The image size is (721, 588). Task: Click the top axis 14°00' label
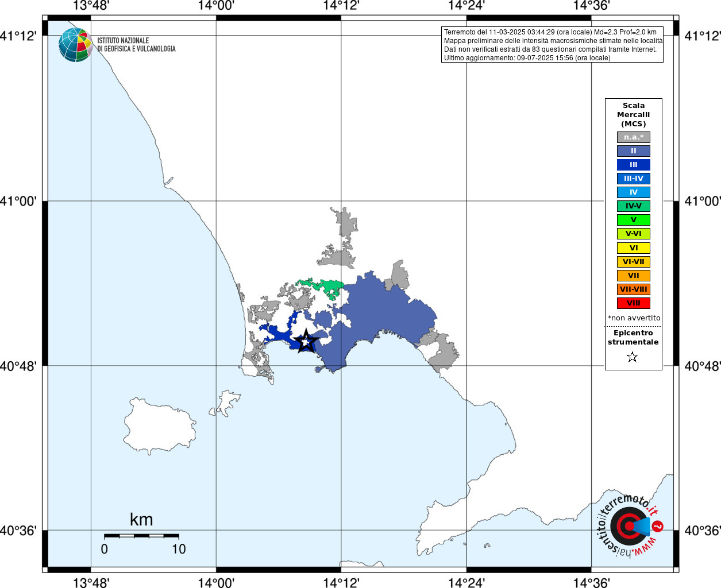click(216, 6)
